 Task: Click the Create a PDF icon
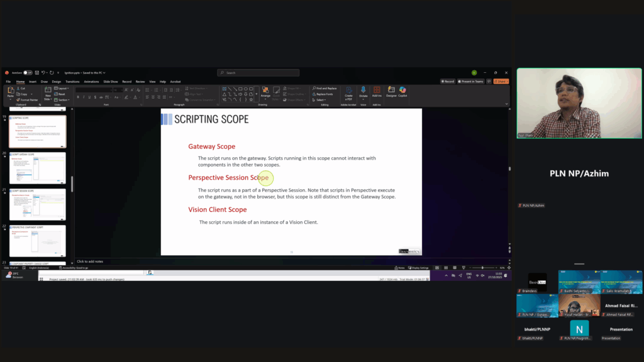[348, 92]
